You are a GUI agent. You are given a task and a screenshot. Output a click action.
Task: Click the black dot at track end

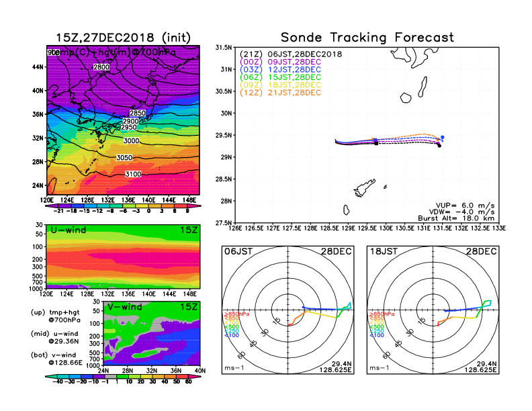click(x=439, y=146)
